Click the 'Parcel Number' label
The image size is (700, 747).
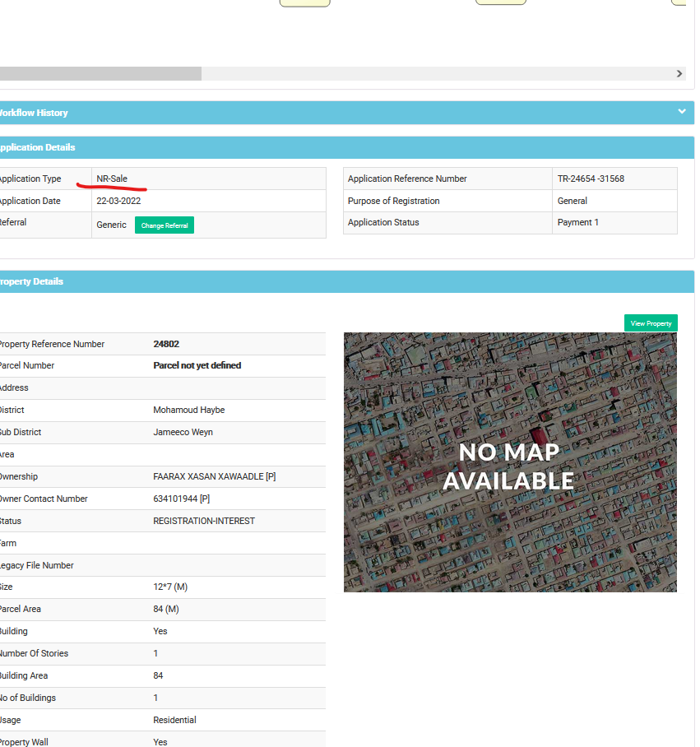click(26, 365)
